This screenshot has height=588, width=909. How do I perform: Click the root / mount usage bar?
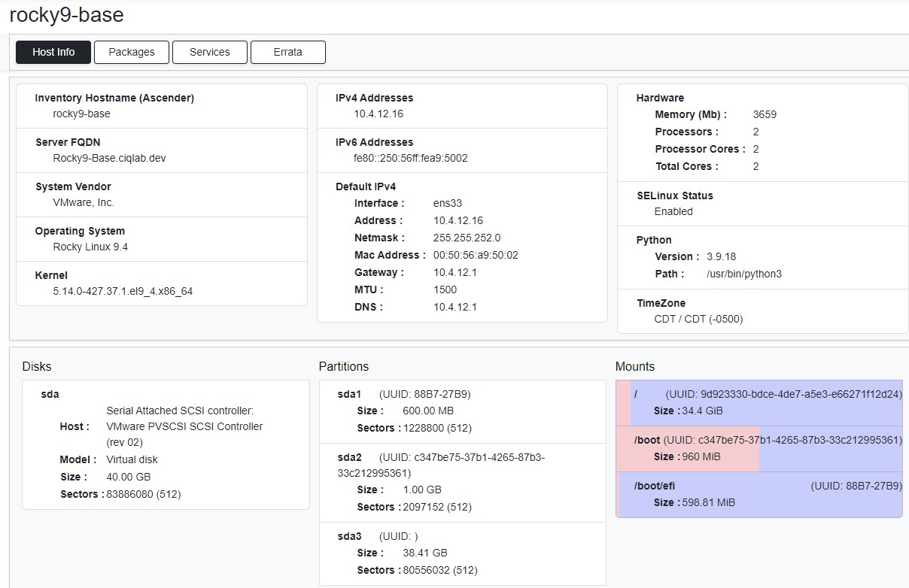point(759,403)
